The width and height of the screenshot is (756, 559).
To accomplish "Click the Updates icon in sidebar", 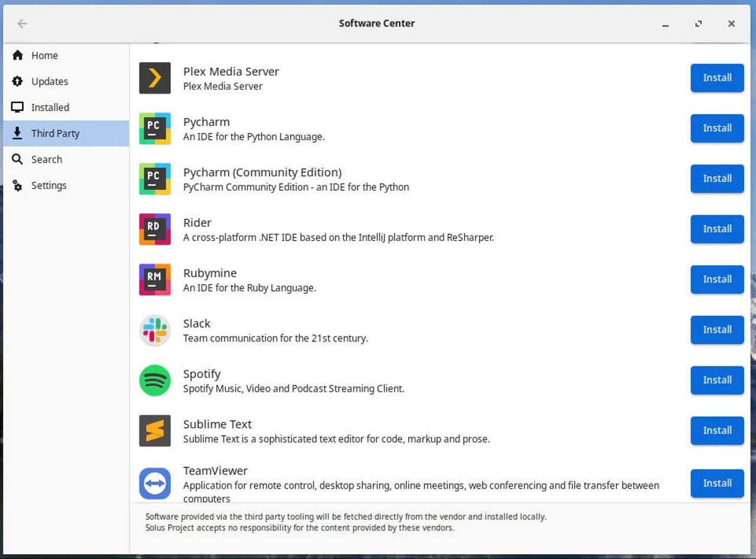I will point(18,81).
